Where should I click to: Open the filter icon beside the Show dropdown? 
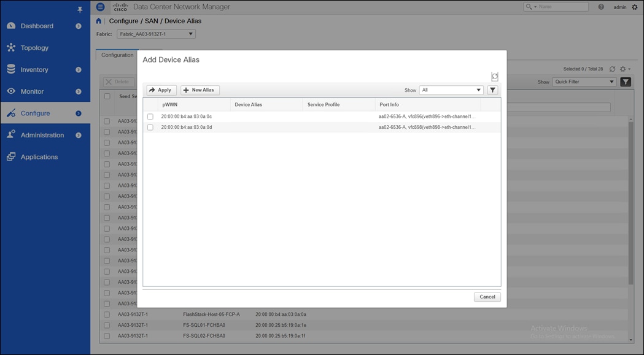point(492,90)
